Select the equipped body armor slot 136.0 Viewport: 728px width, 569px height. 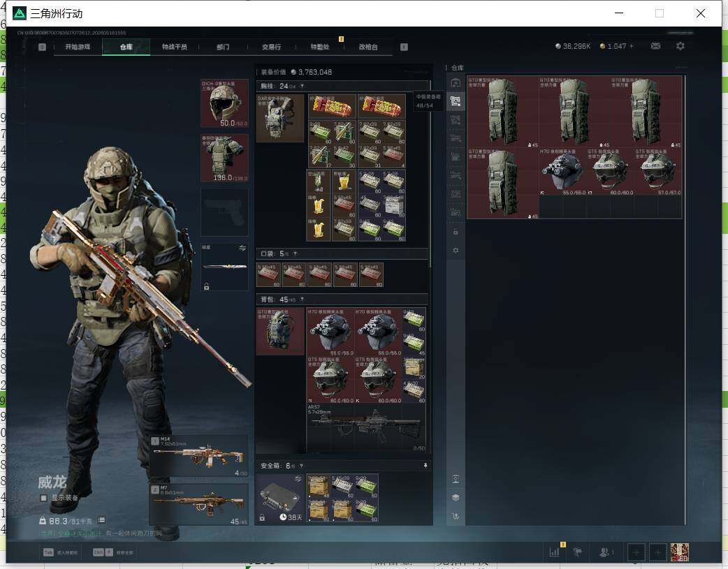click(224, 158)
